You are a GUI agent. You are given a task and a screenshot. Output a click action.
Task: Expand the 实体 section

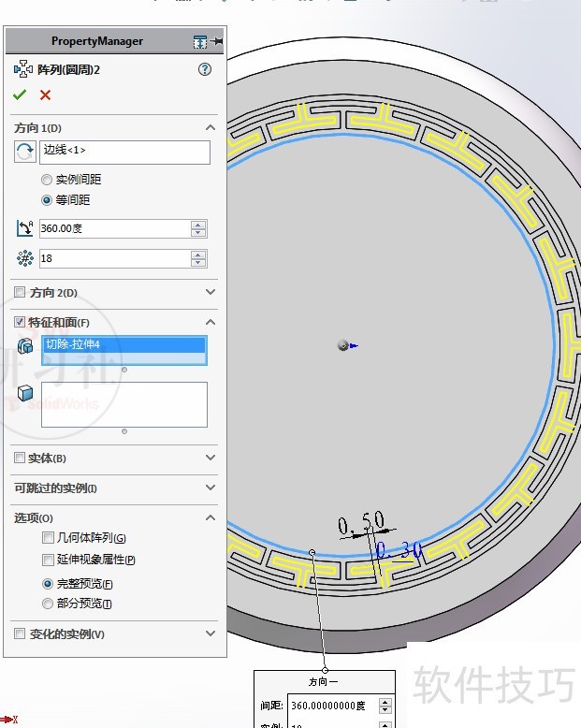[210, 459]
